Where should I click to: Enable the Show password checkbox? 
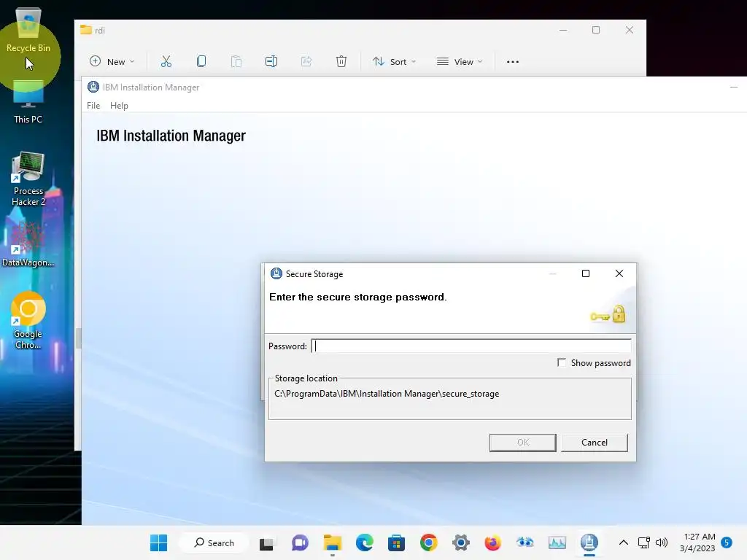coord(562,363)
